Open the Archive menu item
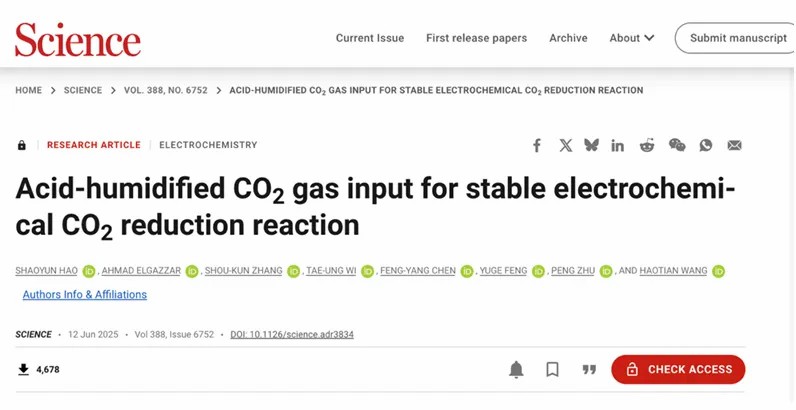This screenshot has width=796, height=410. point(568,38)
